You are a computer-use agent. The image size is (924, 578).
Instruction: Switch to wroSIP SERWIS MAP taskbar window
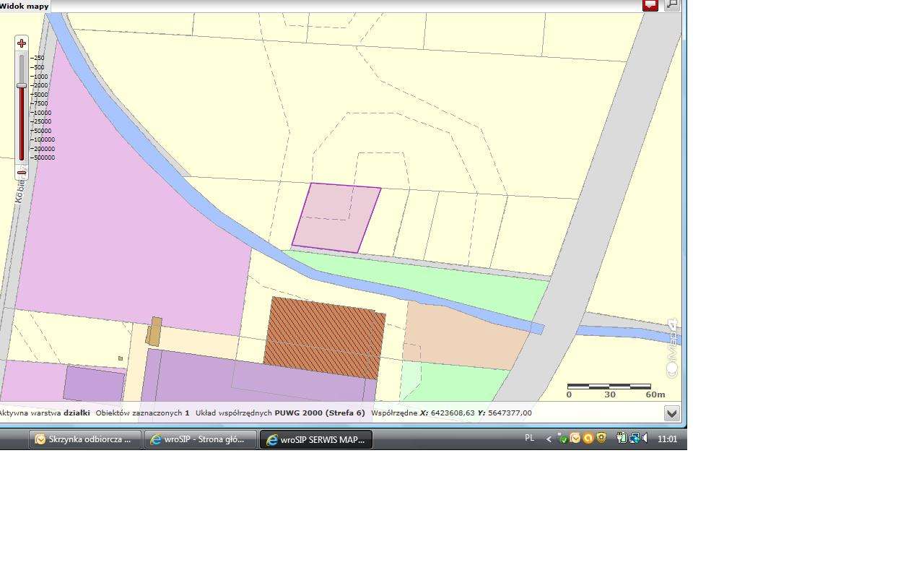316,439
